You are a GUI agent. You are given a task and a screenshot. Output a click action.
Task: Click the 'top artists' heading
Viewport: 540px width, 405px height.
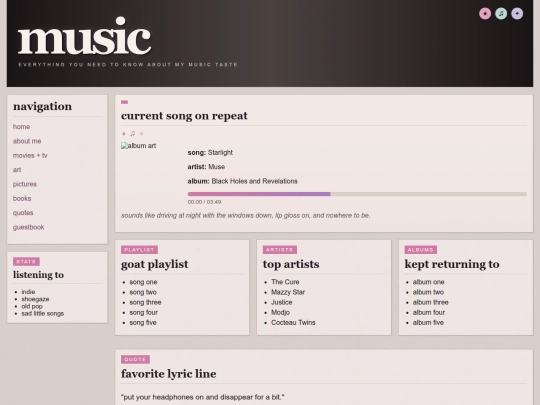(x=291, y=264)
